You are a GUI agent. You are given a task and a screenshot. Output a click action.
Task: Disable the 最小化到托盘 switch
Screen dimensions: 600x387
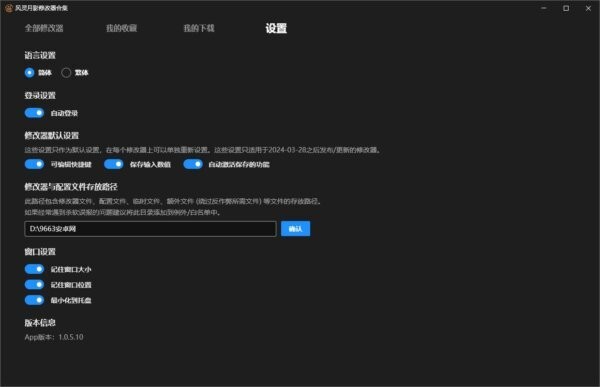[x=34, y=300]
